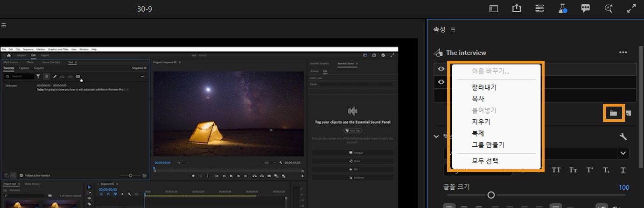Collapse the text section chevron
Screen dimensions: 644x208
tap(436, 136)
